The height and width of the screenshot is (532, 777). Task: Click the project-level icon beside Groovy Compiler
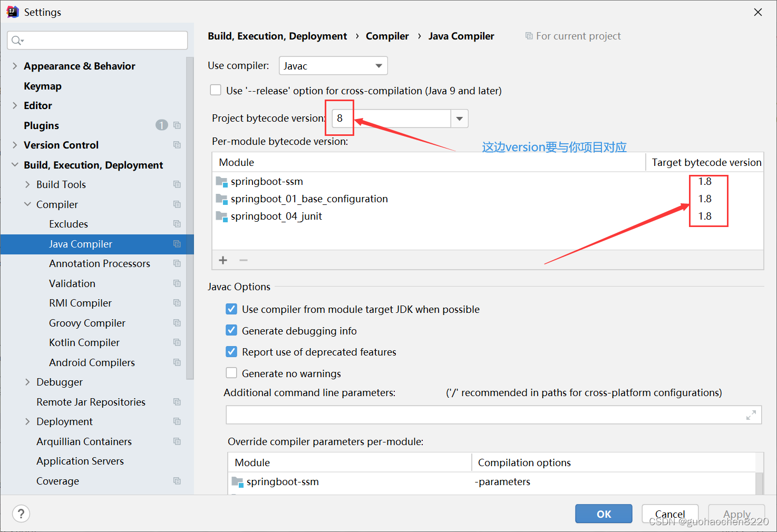(177, 323)
